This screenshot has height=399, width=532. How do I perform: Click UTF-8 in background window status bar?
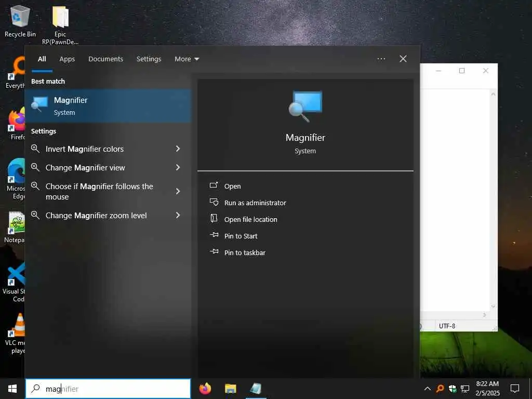pos(447,326)
